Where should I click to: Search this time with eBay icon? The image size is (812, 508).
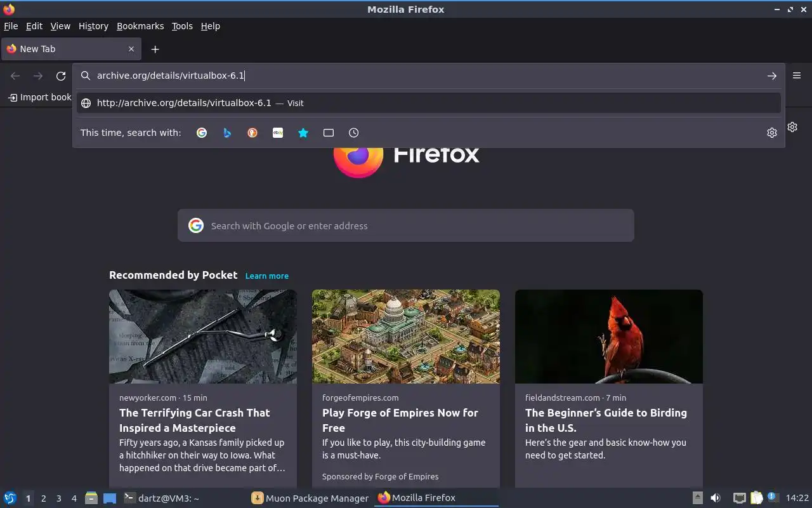tap(278, 133)
